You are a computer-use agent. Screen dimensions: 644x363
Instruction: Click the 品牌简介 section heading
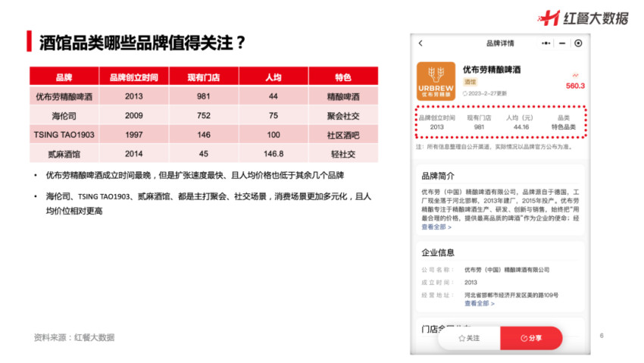438,176
